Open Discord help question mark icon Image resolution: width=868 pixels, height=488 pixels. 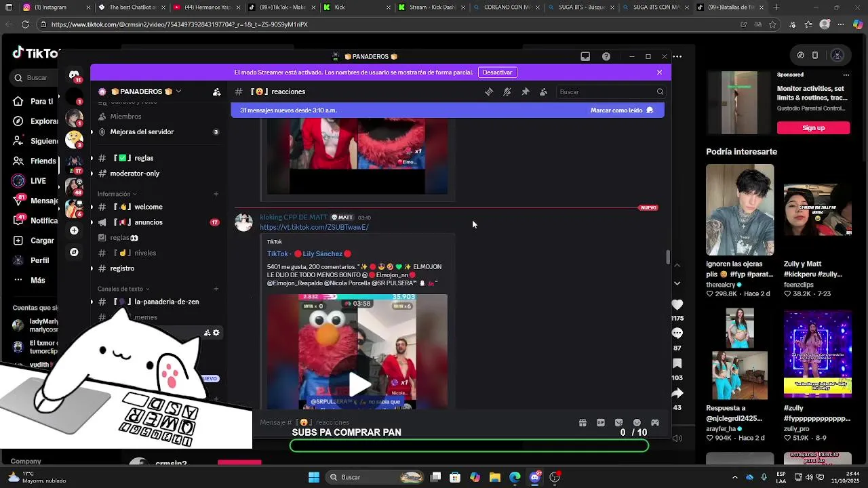606,56
